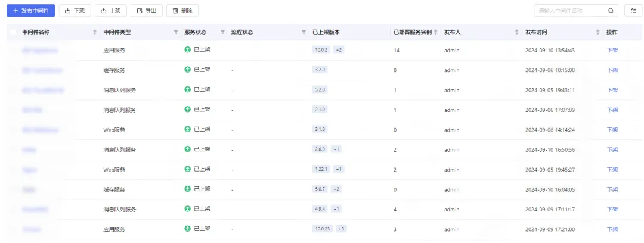Sort by 发布时间 column
This screenshot has width=644, height=243.
point(598,32)
